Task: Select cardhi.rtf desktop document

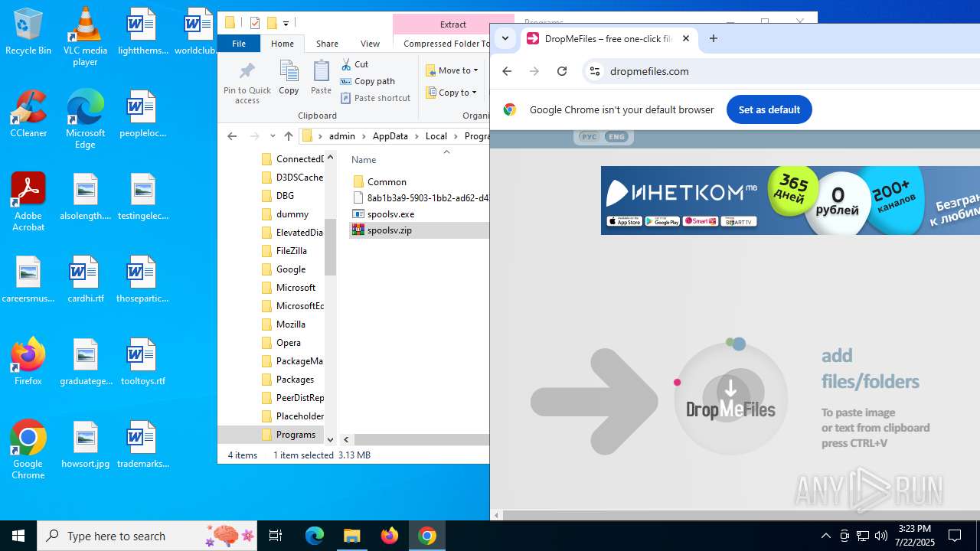Action: (x=85, y=279)
